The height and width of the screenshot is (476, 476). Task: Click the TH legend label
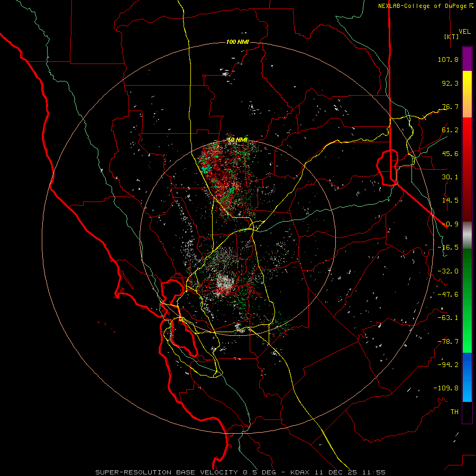click(454, 412)
